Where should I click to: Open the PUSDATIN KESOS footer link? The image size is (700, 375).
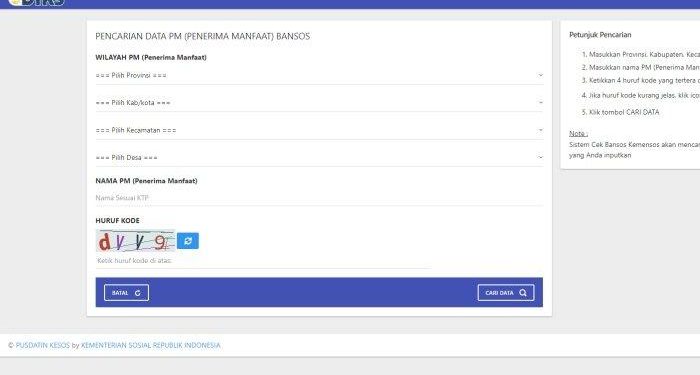coord(43,345)
